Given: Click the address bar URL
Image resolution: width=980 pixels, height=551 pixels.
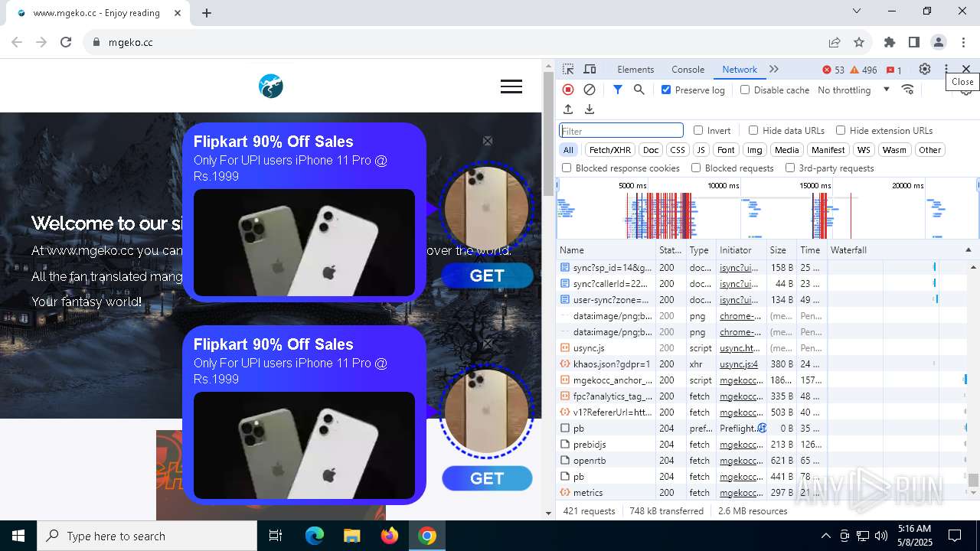Looking at the screenshot, I should (x=131, y=42).
